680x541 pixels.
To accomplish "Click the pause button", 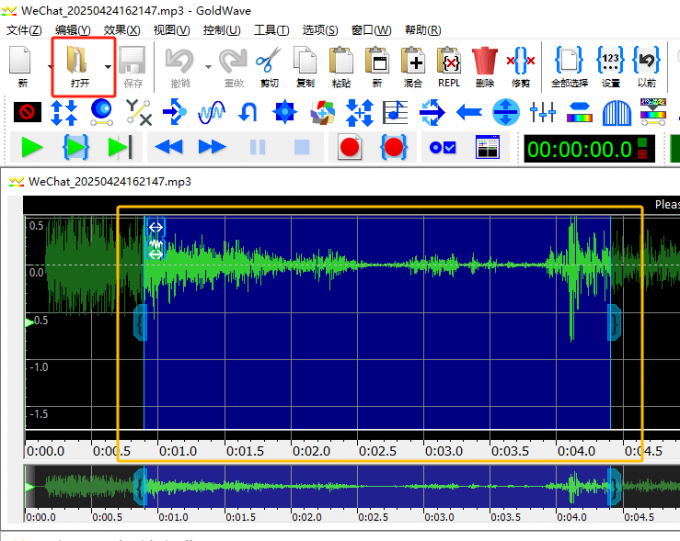I will tap(258, 148).
